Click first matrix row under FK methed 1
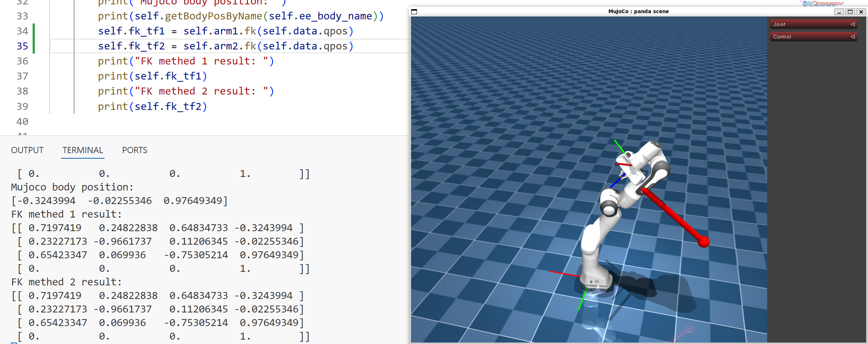The height and width of the screenshot is (344, 868). (158, 228)
